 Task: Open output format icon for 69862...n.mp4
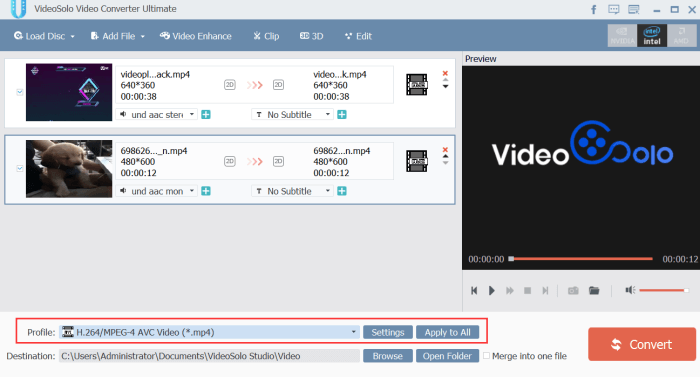click(x=417, y=161)
